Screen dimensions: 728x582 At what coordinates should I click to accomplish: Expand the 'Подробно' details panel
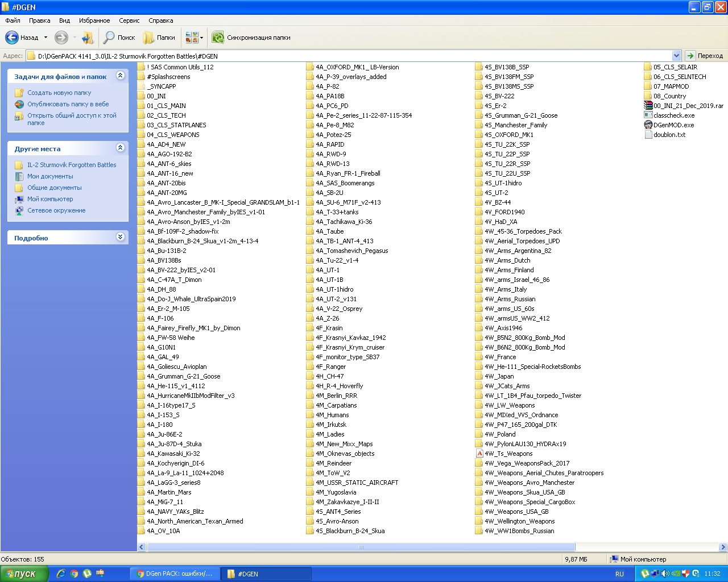point(121,237)
